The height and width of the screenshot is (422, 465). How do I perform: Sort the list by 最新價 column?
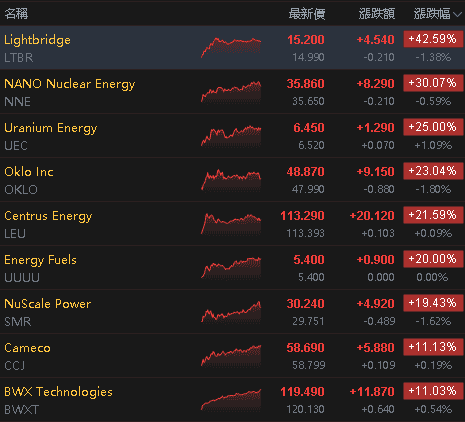tap(307, 14)
